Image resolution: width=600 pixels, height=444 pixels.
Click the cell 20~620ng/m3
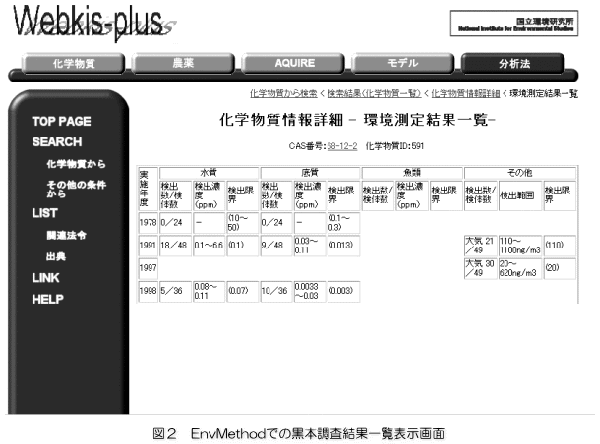520,268
